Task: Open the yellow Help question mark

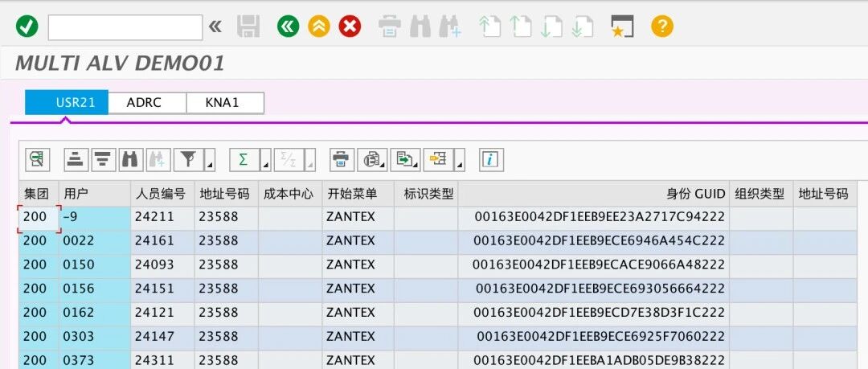Action: (x=662, y=26)
